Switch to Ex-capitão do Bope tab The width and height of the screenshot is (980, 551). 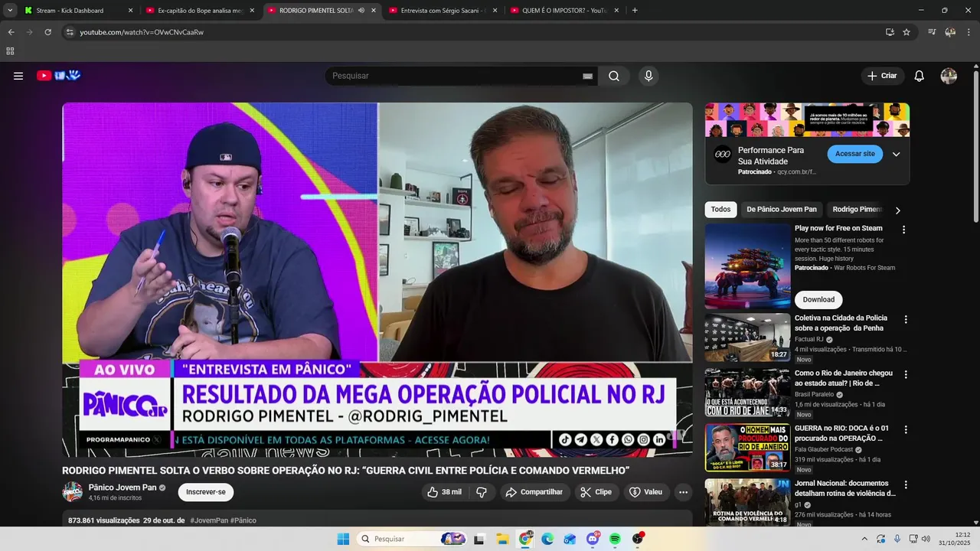[201, 11]
